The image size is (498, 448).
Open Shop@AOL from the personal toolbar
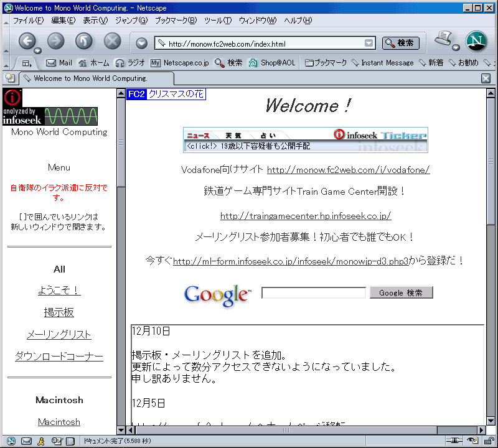pyautogui.click(x=272, y=63)
